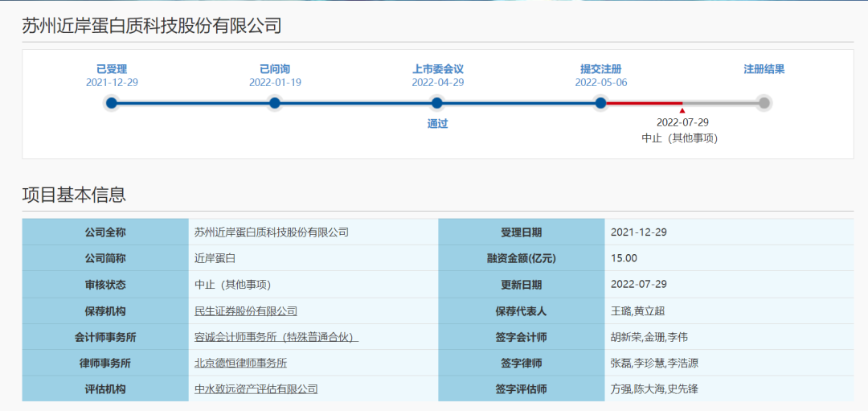Click the 15.00 financing amount value
Image resolution: width=868 pixels, height=411 pixels.
tap(624, 258)
